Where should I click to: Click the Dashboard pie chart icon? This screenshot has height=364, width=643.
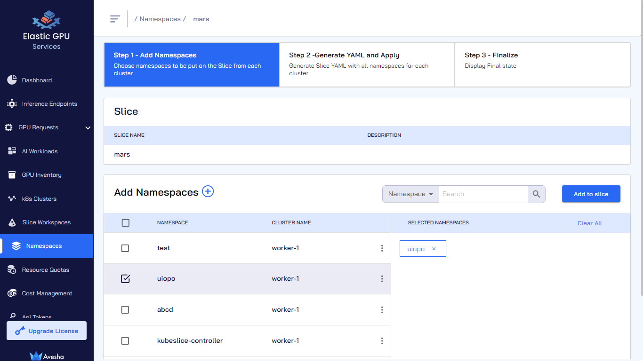click(12, 80)
